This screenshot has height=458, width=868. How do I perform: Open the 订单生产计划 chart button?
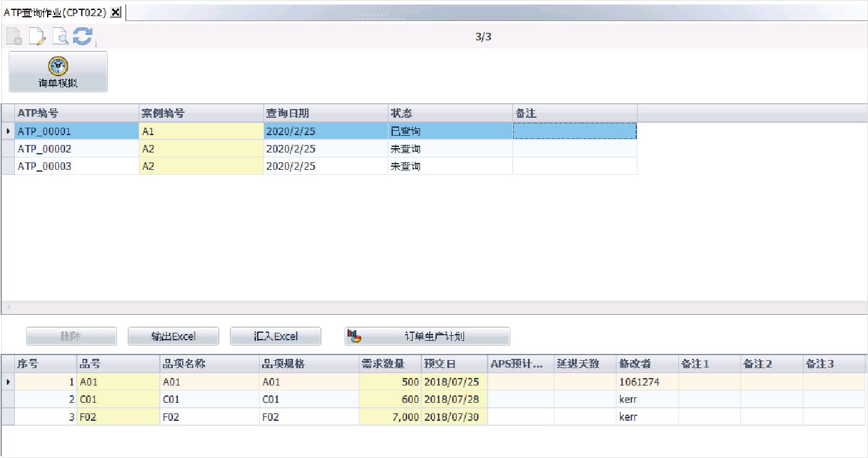(x=427, y=337)
